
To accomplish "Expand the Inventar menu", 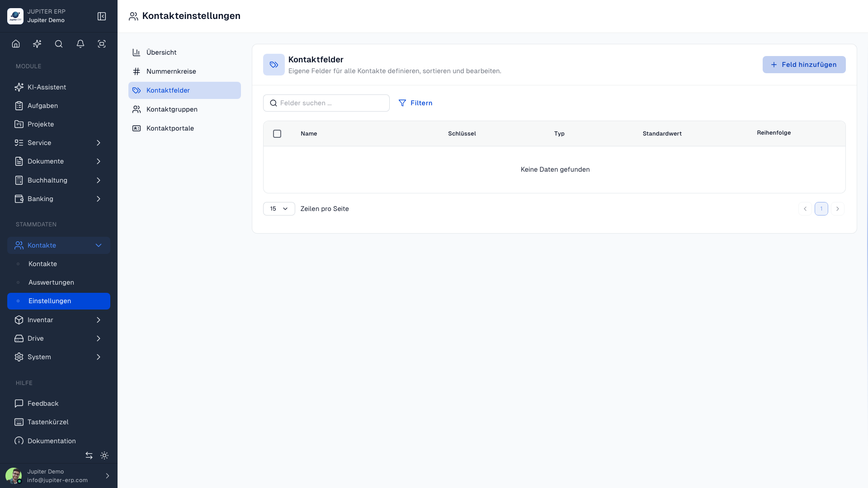I will tap(59, 320).
